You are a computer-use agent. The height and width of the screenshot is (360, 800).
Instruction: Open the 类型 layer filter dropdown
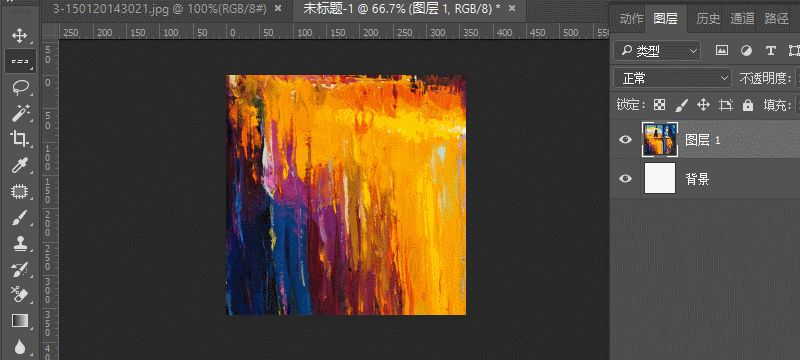pos(657,50)
